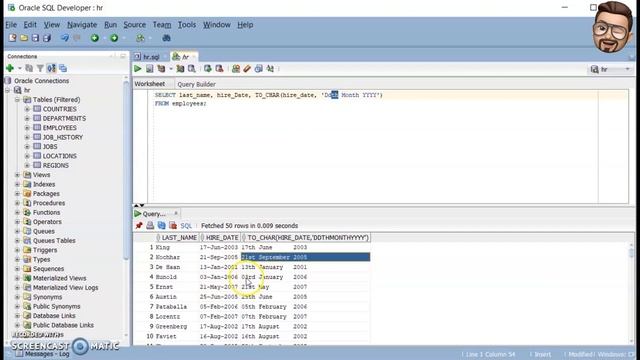This screenshot has width=640, height=360.
Task: Click the Refresh icon in Connections panel
Action: [29, 68]
